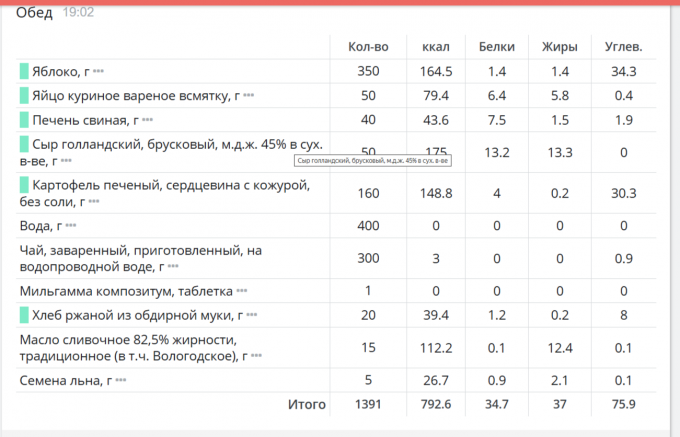Open the three-dots menu next to Яблоко
Image resolution: width=680 pixels, height=437 pixels.
(99, 72)
